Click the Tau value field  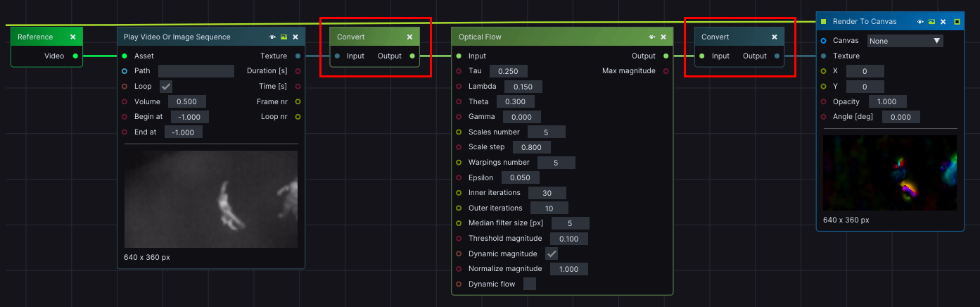click(x=508, y=71)
